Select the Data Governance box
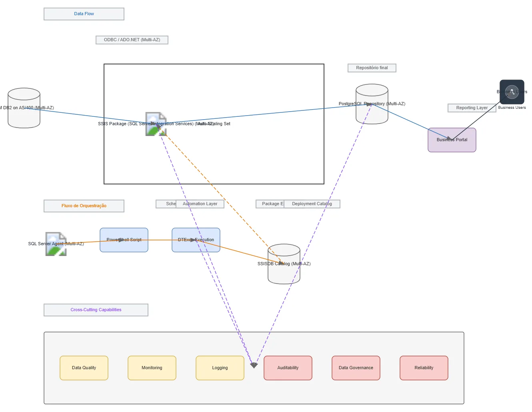This screenshot has width=532, height=412. 356,368
